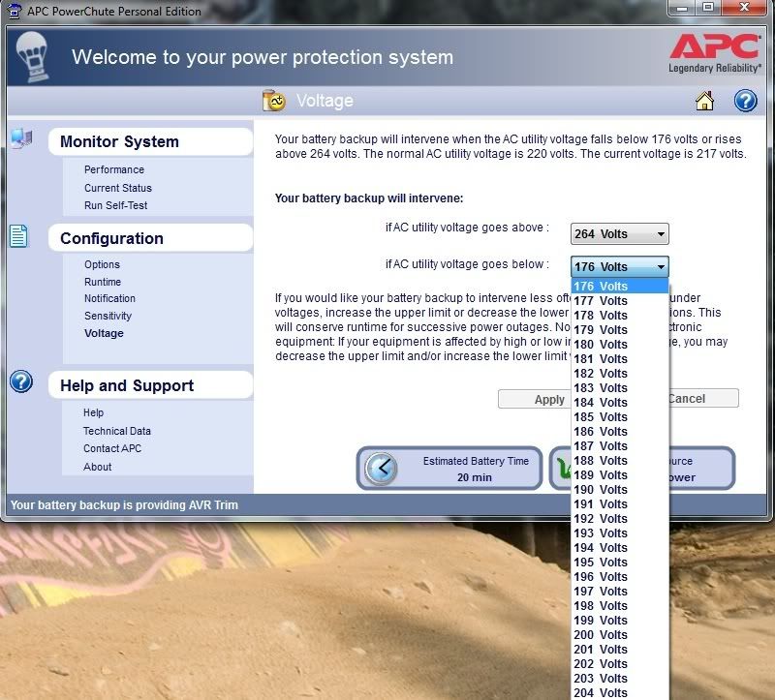Image resolution: width=775 pixels, height=700 pixels.
Task: Open the Contact APC link
Action: pos(112,448)
